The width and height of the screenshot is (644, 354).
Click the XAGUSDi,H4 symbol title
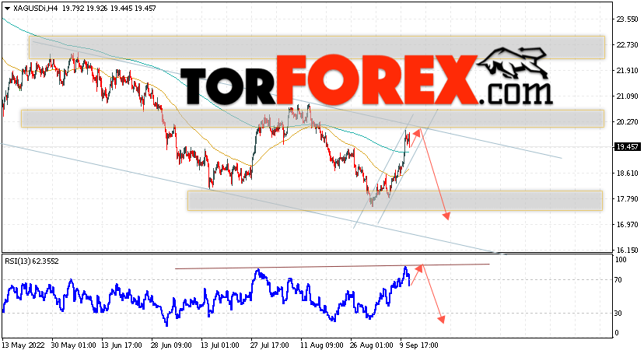click(x=36, y=9)
